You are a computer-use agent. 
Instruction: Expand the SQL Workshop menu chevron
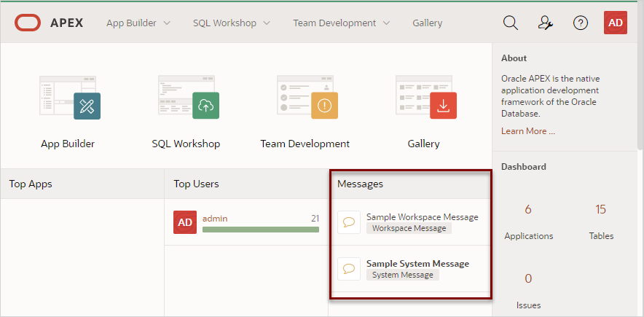[x=267, y=23]
